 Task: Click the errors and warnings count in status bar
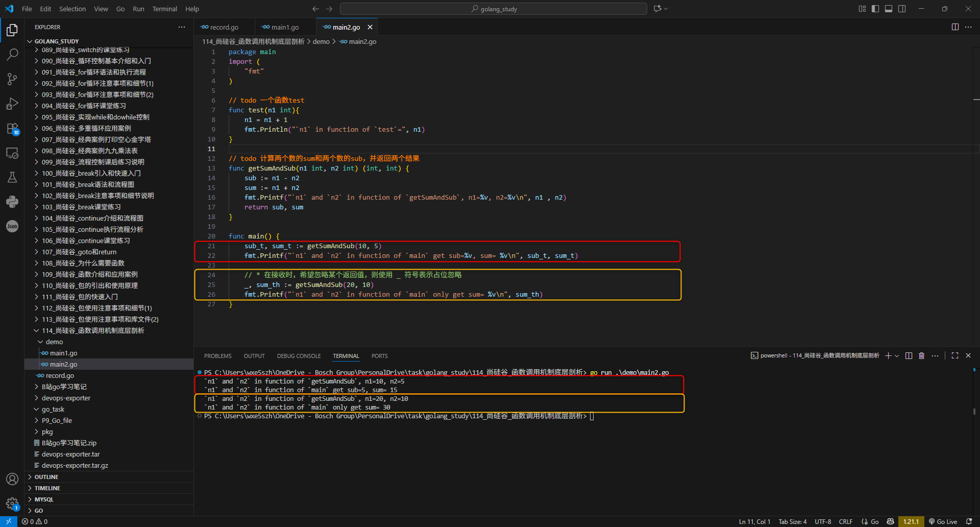tap(35, 521)
